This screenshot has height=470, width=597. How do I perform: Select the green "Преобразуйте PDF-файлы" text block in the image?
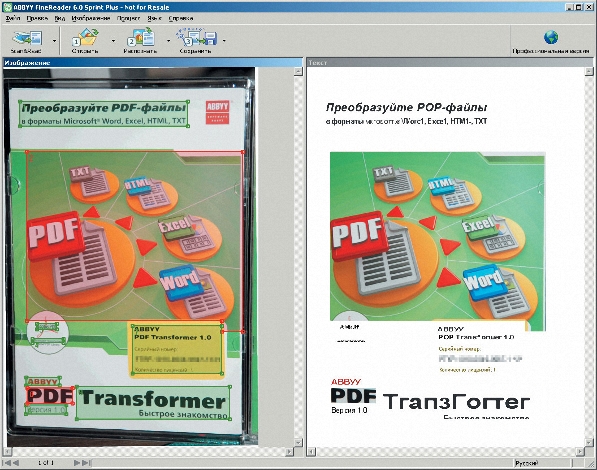104,113
